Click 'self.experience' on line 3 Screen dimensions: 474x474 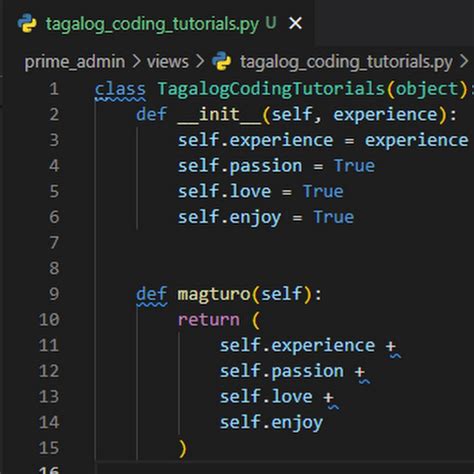(255, 141)
